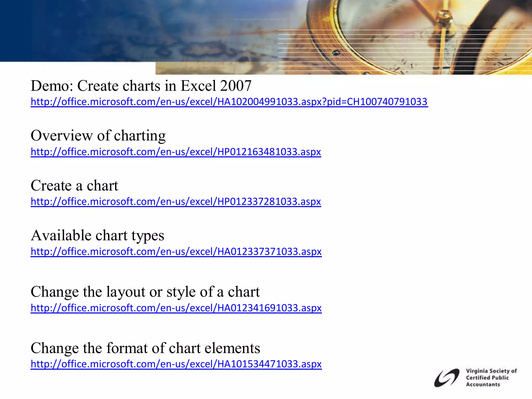Click the 'Create a chart' heading text

[74, 185]
